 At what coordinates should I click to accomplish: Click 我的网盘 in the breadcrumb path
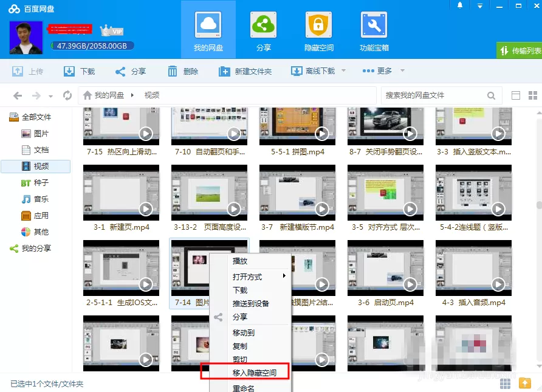tap(109, 95)
